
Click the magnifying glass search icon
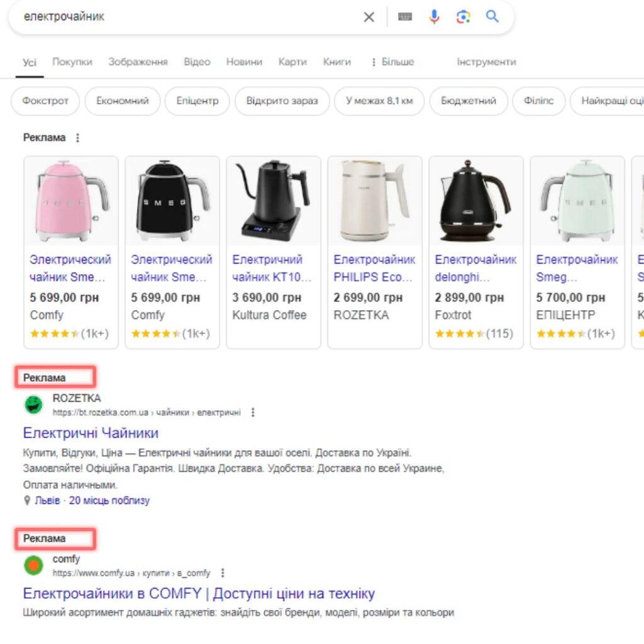click(492, 18)
